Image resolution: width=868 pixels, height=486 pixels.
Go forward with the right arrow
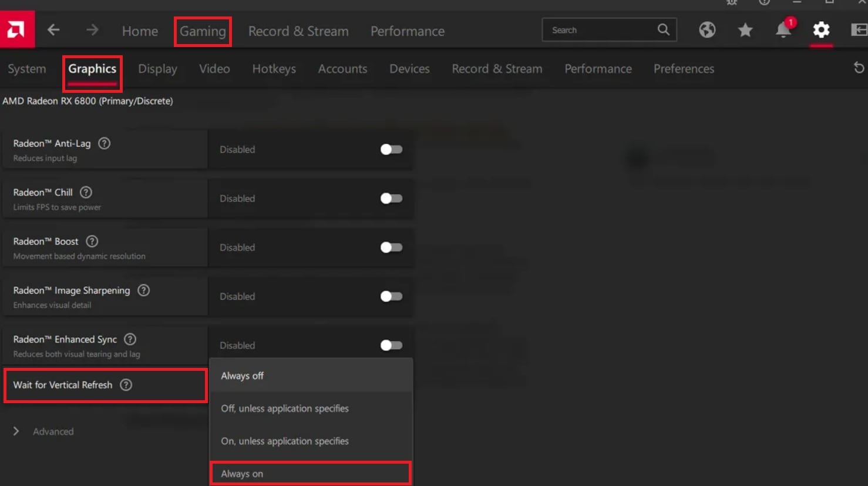(x=92, y=30)
